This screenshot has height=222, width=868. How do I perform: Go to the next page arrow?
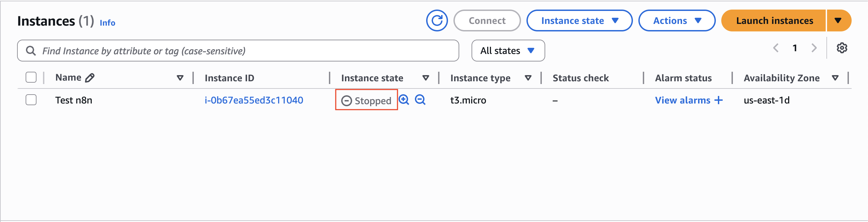tap(814, 48)
